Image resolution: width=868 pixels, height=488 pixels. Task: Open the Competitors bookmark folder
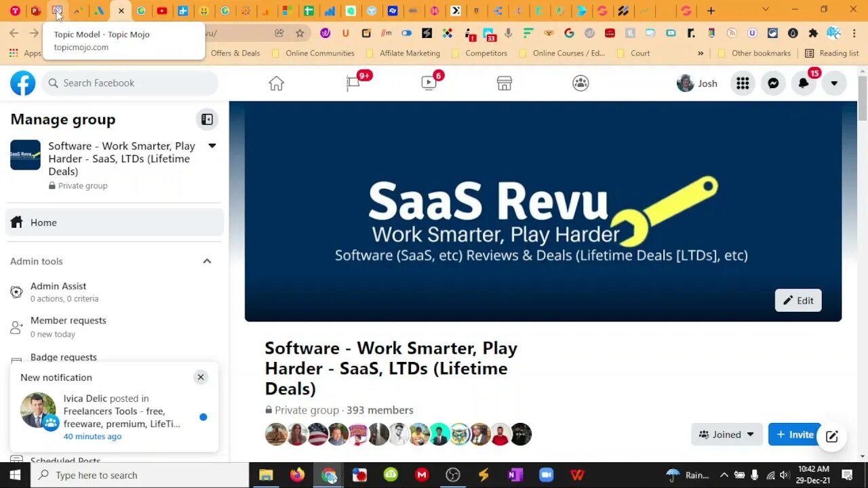click(x=479, y=53)
